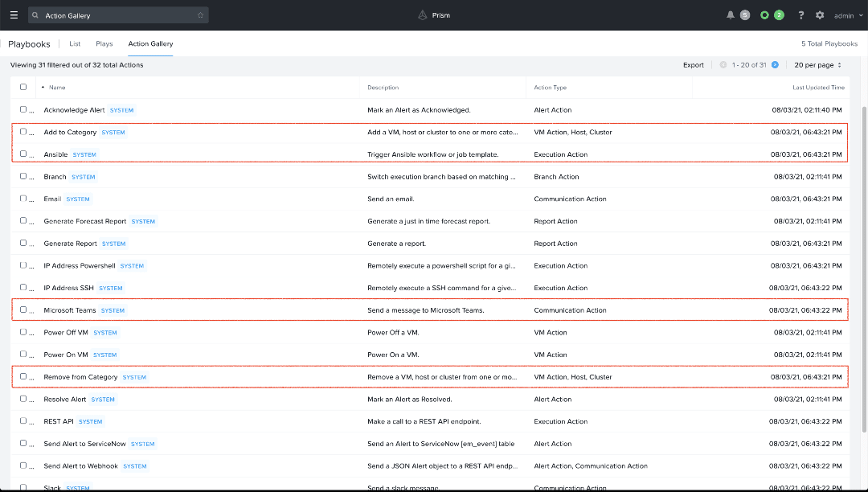Click the SYSTEM tag beside Branch

point(84,177)
